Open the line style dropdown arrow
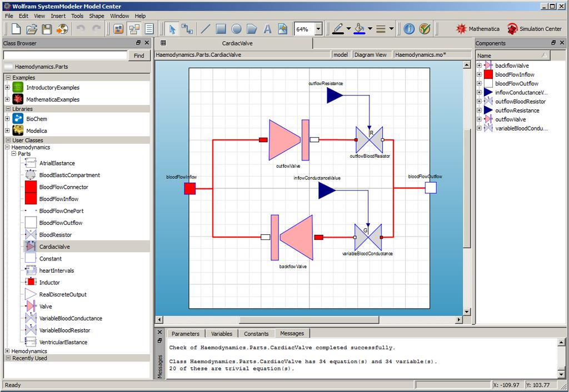569x392 pixels. click(391, 29)
